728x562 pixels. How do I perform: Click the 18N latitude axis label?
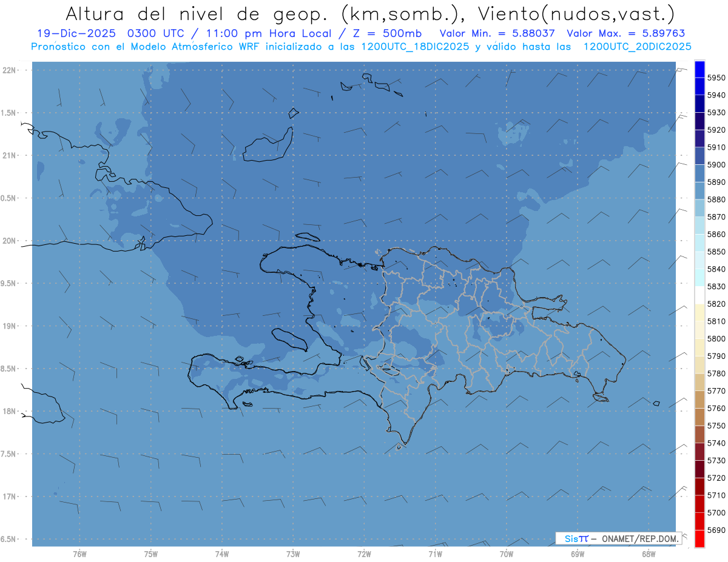point(9,411)
